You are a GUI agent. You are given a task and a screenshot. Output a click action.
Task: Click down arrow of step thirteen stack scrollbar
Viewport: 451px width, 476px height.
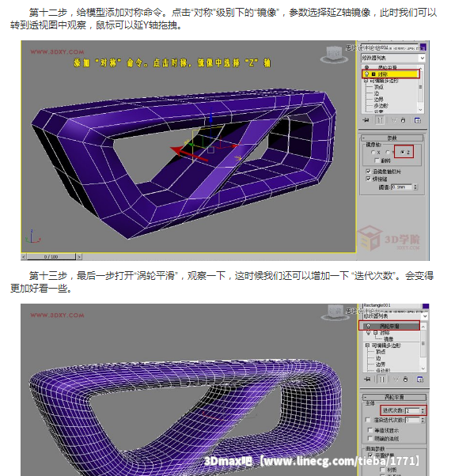coord(423,368)
